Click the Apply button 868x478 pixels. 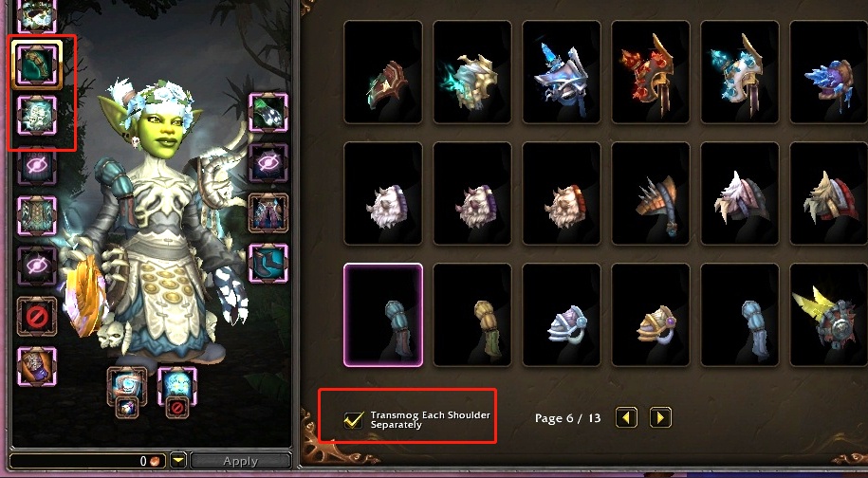[240, 460]
